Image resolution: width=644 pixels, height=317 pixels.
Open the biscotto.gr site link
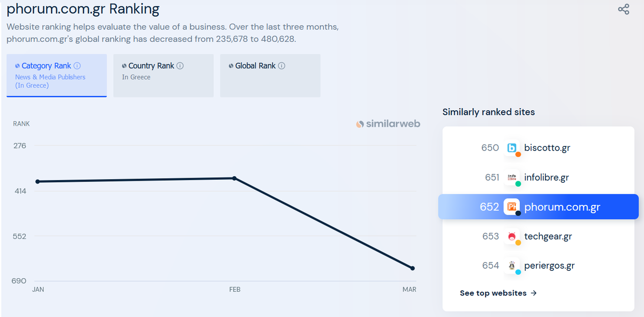coord(547,148)
